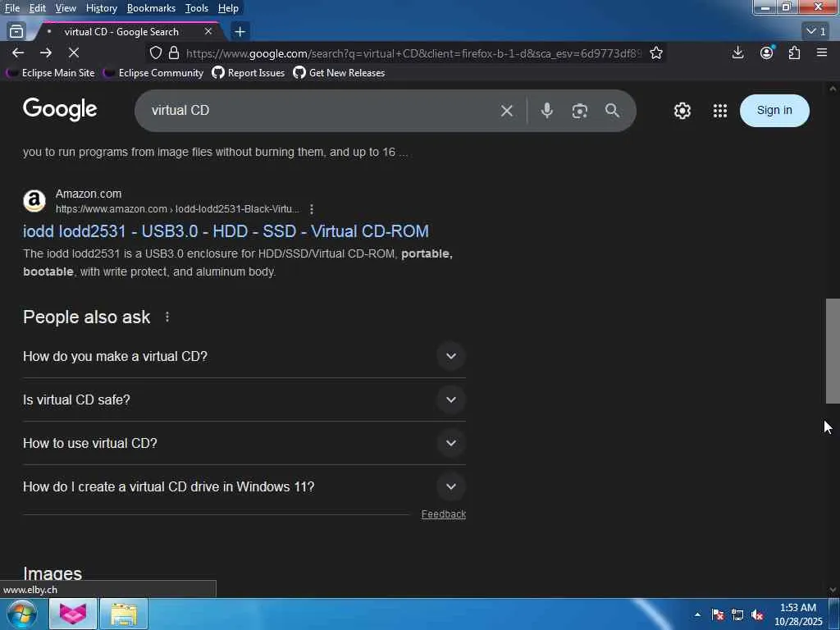
Task: Open the Report Issues bookmark
Action: tap(249, 73)
